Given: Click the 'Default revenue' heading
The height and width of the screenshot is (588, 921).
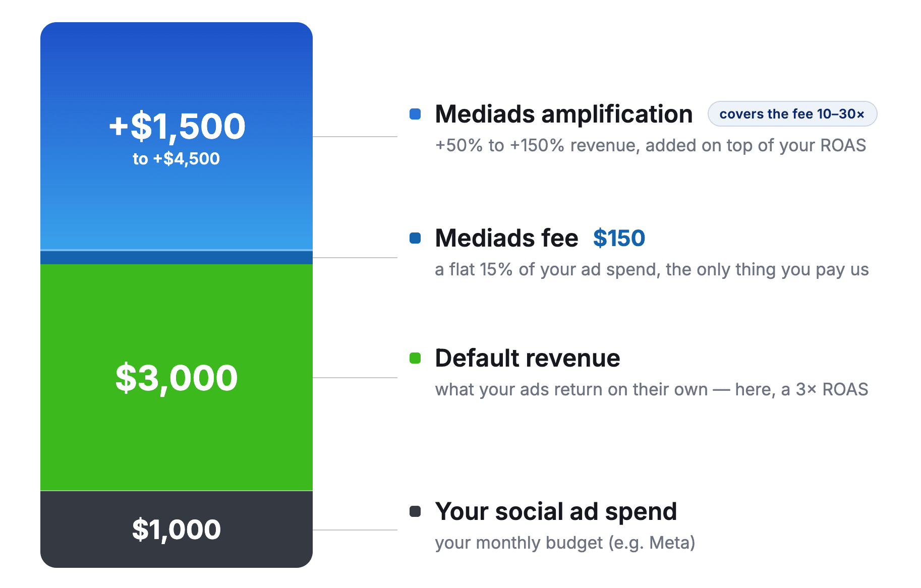Looking at the screenshot, I should coord(528,358).
